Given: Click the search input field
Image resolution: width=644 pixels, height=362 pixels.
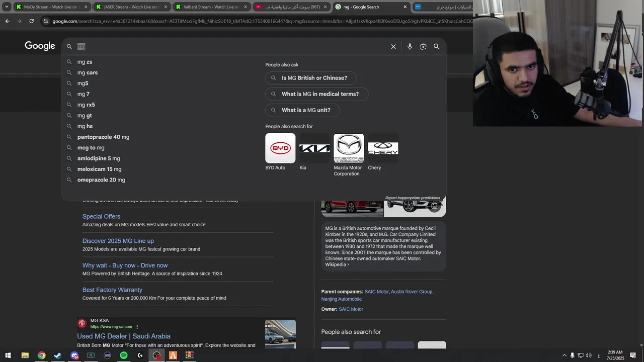Looking at the screenshot, I should (x=231, y=46).
